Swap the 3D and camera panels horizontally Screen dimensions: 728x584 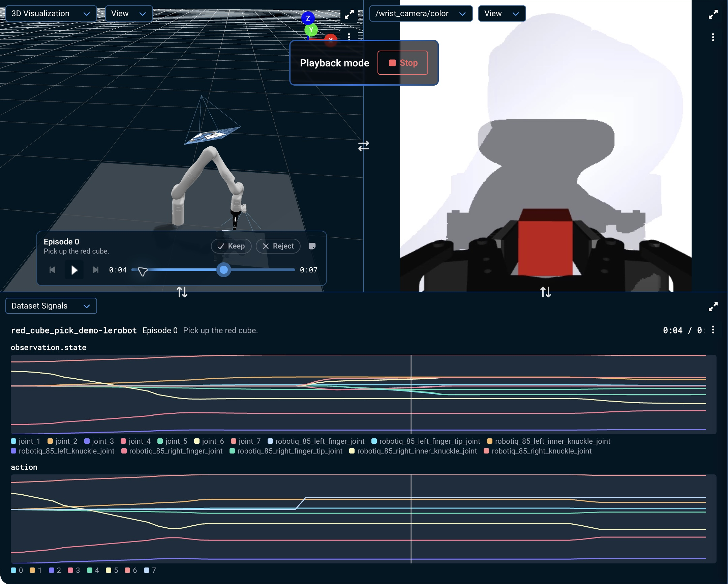[364, 146]
